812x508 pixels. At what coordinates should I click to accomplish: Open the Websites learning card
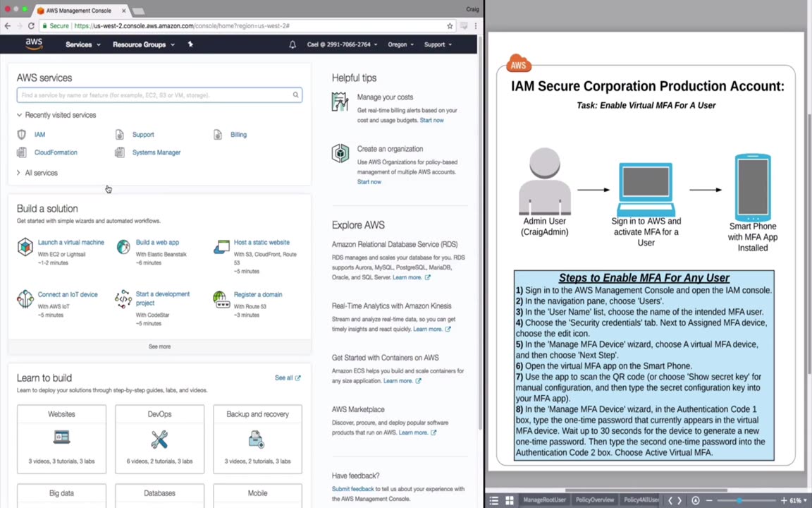(x=61, y=439)
